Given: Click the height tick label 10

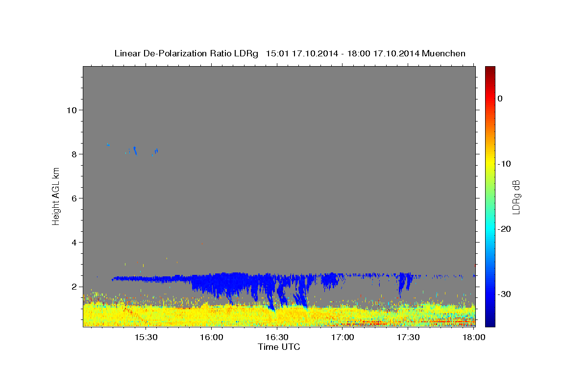Looking at the screenshot, I should (x=72, y=110).
